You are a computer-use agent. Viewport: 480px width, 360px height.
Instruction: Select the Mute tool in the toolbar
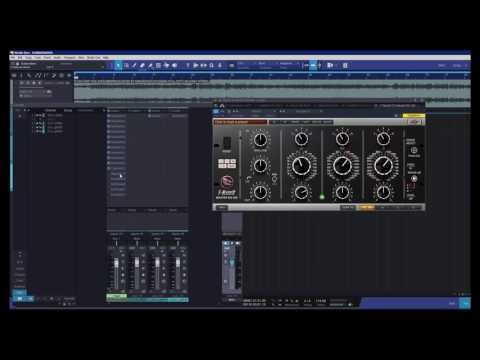pos(158,65)
